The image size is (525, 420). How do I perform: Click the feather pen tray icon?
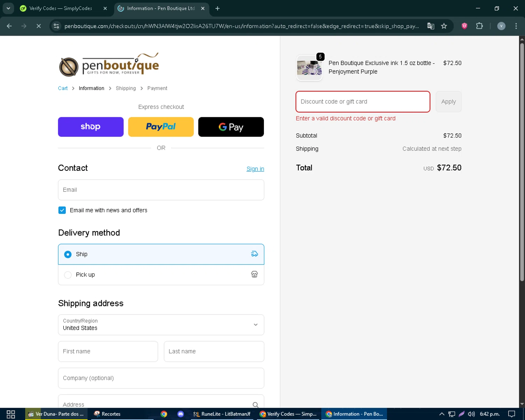[x=462, y=414]
